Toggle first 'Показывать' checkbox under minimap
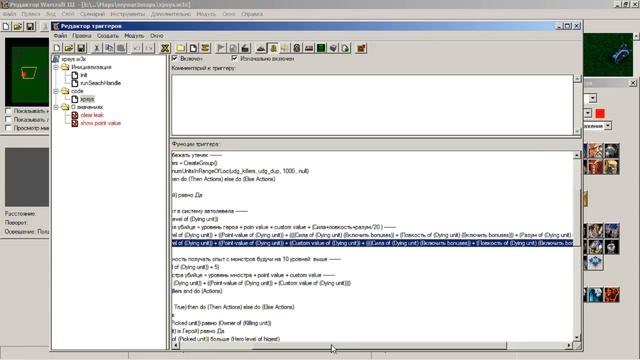Screen dimensions: 640x360 click(8, 111)
